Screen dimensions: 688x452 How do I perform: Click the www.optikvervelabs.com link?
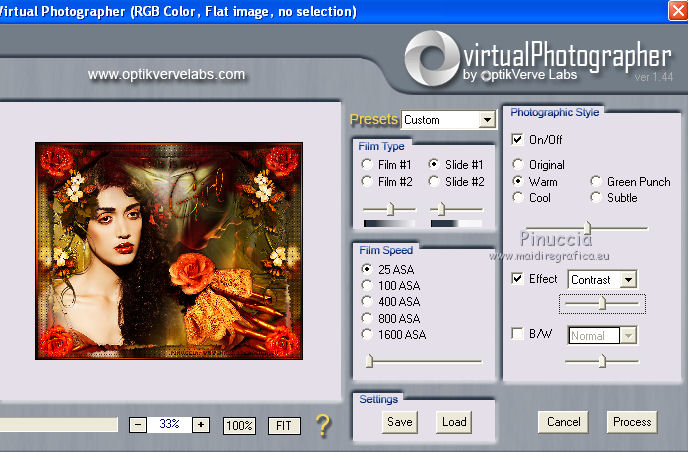tap(166, 75)
